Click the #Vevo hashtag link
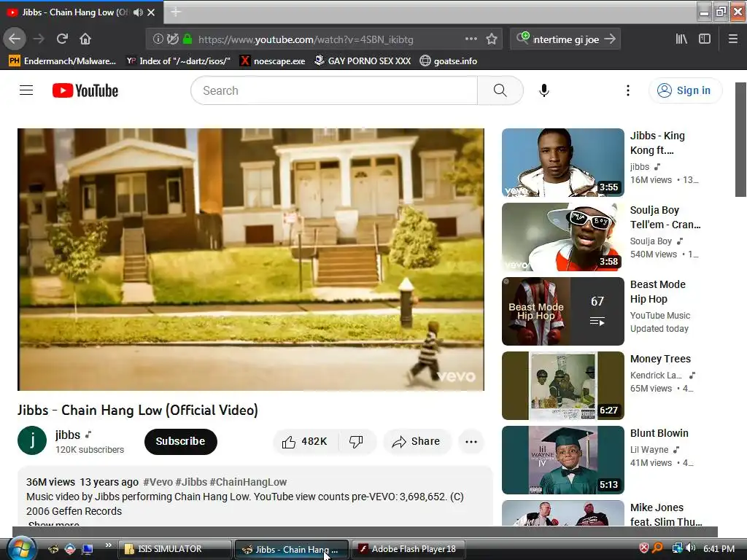 tap(158, 482)
